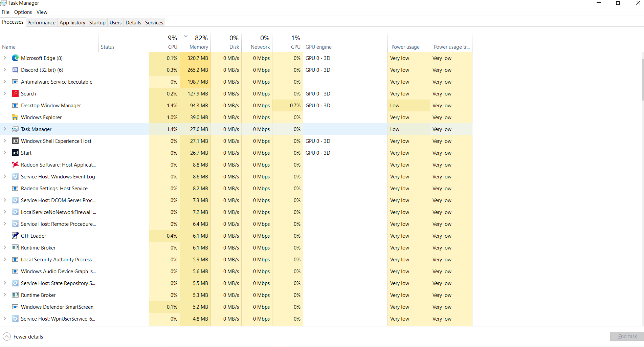Viewport: 644px width, 347px height.
Task: Click the Antimalware Service Executable icon
Action: (15, 82)
